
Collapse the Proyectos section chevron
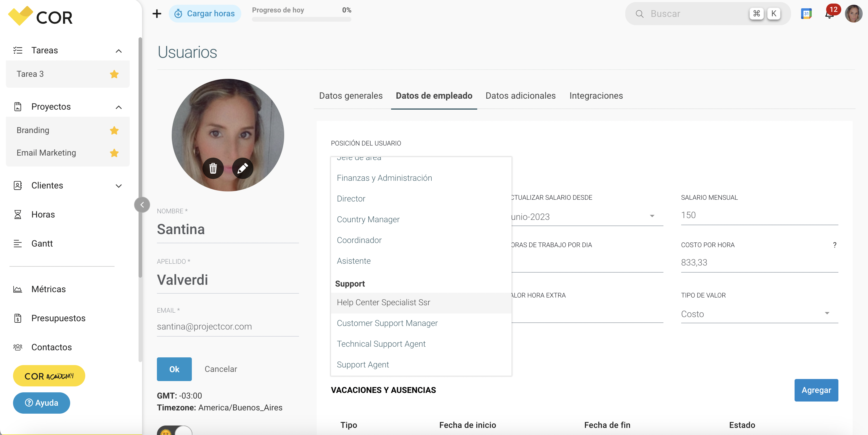pyautogui.click(x=119, y=107)
